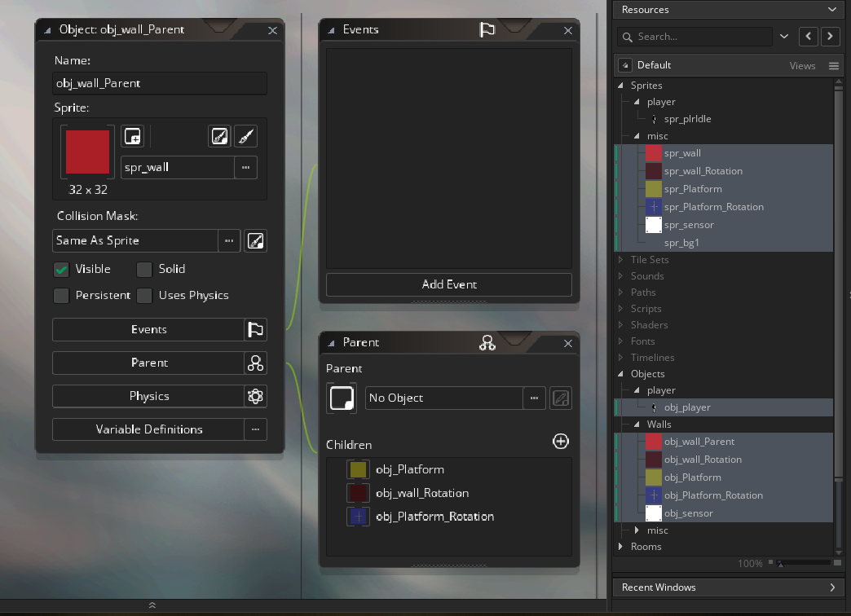Click the edit parent object icon
The height and width of the screenshot is (616, 851).
pos(561,398)
